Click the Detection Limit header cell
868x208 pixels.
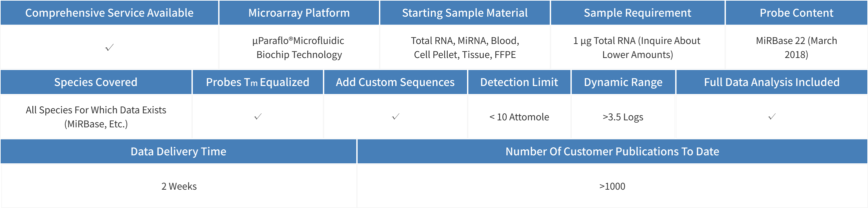[x=519, y=82]
